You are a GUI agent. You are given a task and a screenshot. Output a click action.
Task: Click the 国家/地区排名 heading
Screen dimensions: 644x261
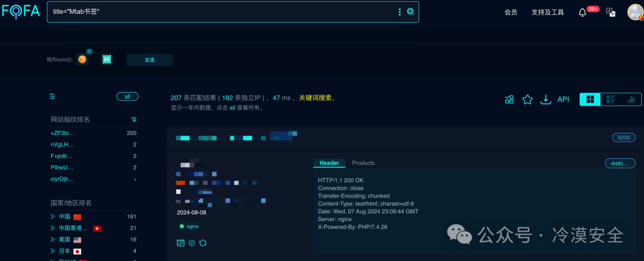(72, 204)
